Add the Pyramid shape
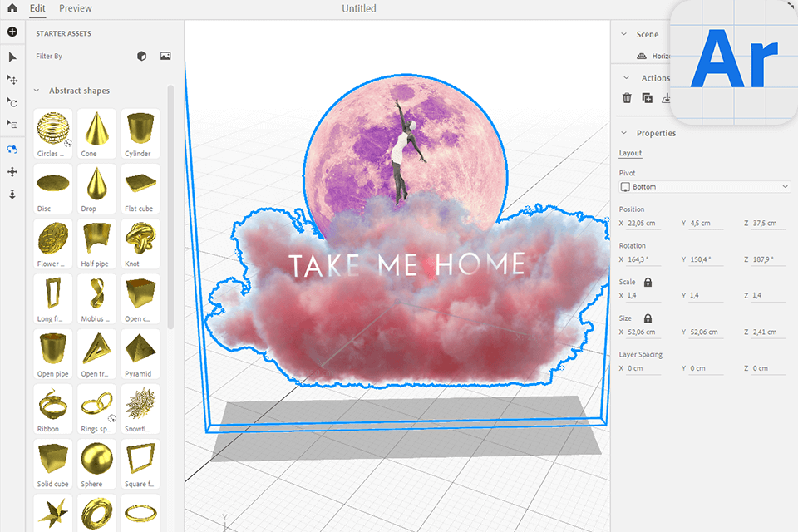Image resolution: width=798 pixels, height=532 pixels. tap(140, 353)
